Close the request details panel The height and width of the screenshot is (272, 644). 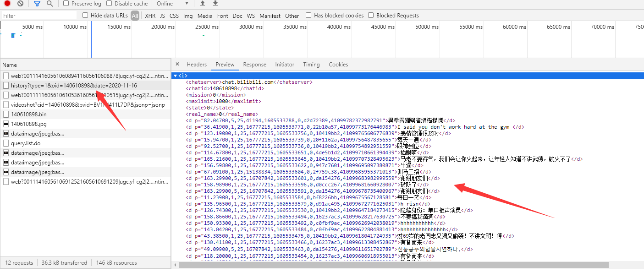tap(177, 65)
